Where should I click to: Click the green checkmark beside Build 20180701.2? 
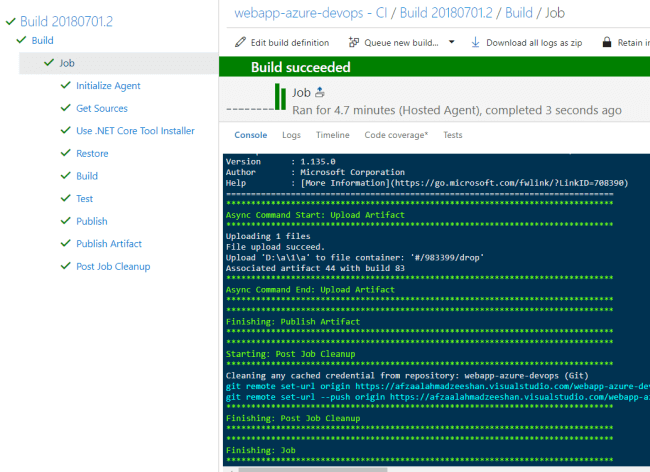pyautogui.click(x=10, y=21)
